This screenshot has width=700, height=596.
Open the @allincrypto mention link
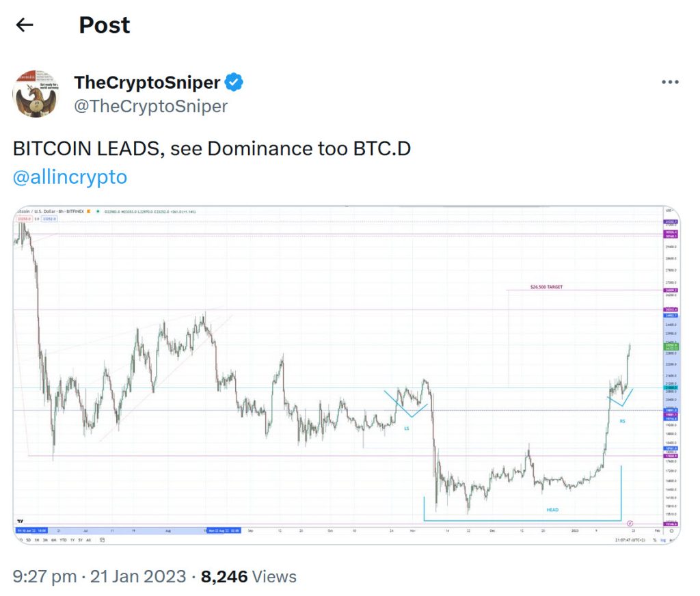[70, 177]
